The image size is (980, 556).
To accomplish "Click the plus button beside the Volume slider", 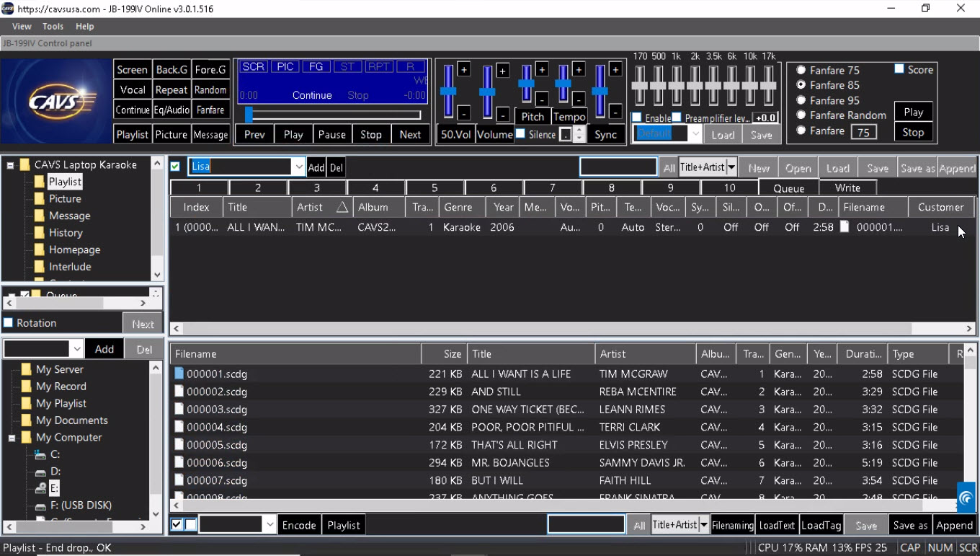I will (x=503, y=71).
